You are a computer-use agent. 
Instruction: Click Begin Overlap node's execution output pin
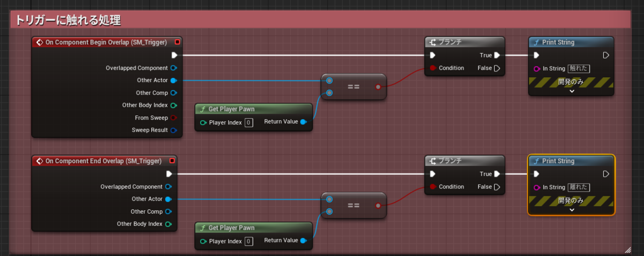tap(174, 55)
